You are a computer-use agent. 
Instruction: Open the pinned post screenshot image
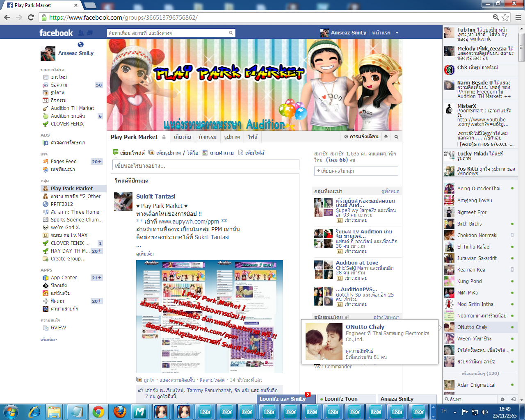click(x=210, y=317)
